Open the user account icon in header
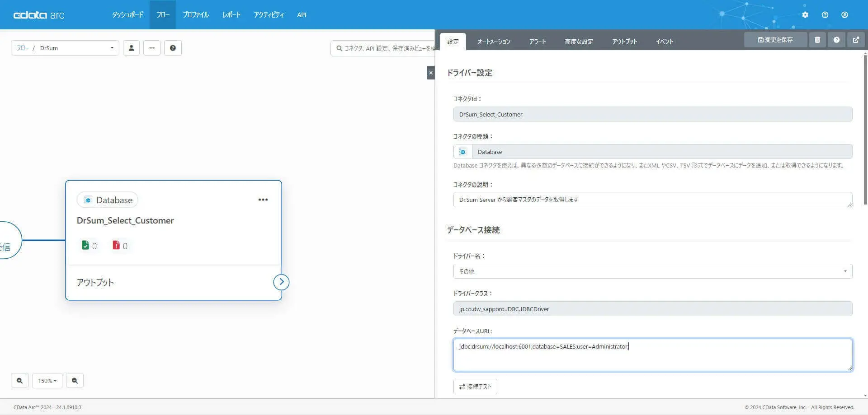This screenshot has height=415, width=868. pos(844,15)
